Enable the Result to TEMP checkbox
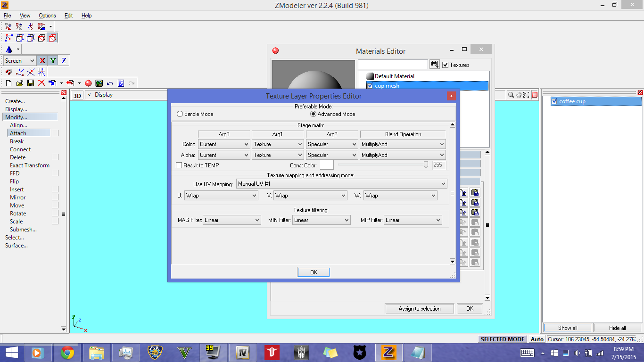 point(179,165)
